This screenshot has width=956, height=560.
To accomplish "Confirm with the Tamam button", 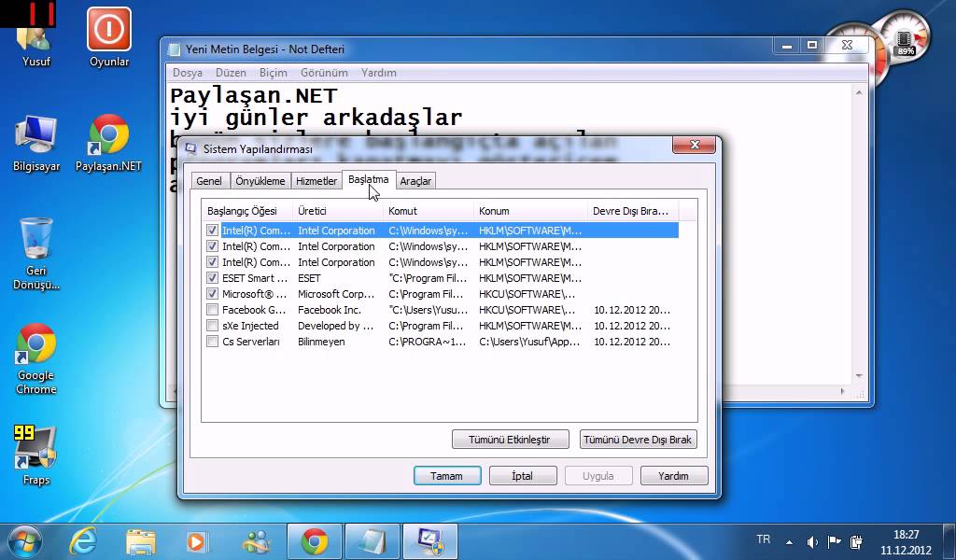I will point(447,476).
